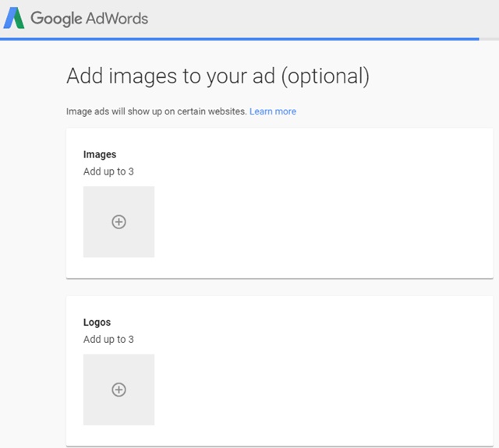Click the "Images" section heading
Viewport: 499px width, 448px height.
click(100, 154)
